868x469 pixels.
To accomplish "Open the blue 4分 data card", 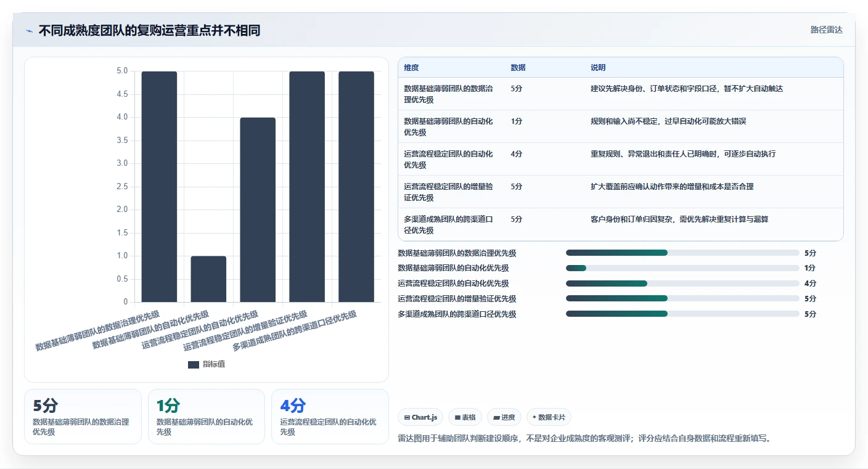I will 330,417.
